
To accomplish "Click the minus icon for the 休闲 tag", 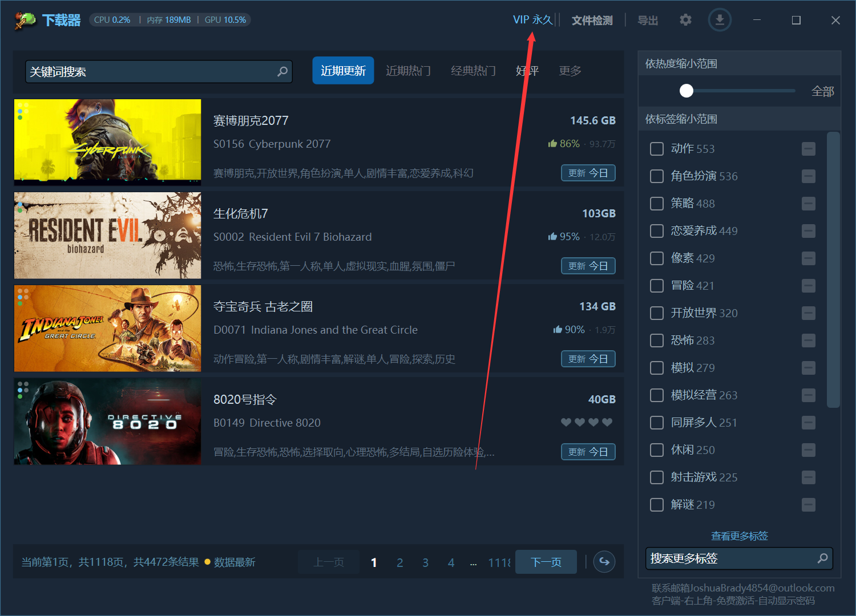I will [809, 450].
